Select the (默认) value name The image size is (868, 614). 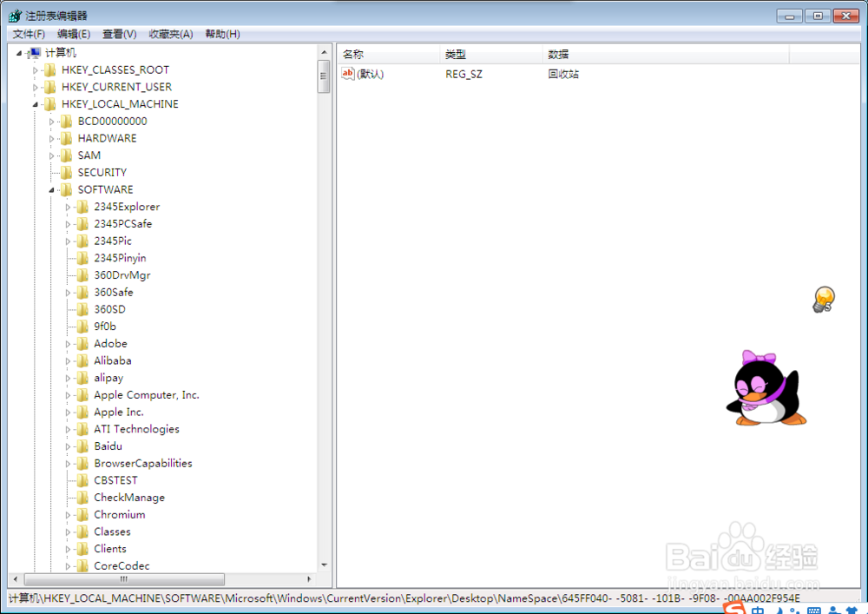[371, 74]
